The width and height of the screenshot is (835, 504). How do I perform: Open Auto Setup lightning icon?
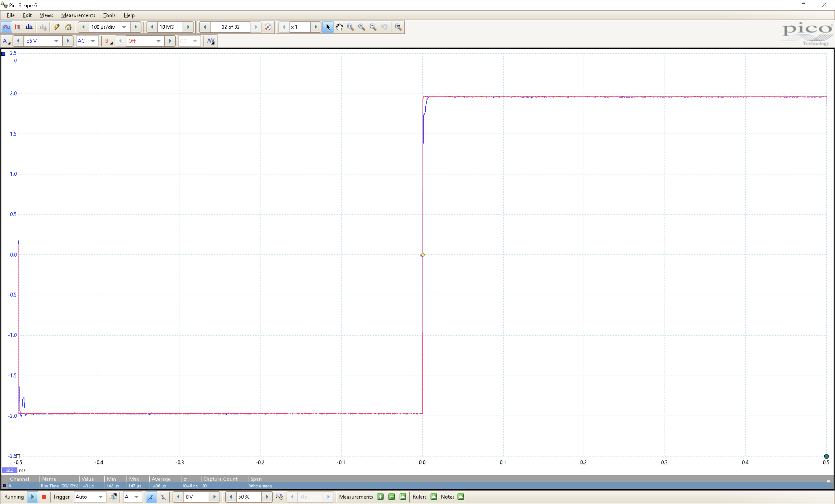57,27
